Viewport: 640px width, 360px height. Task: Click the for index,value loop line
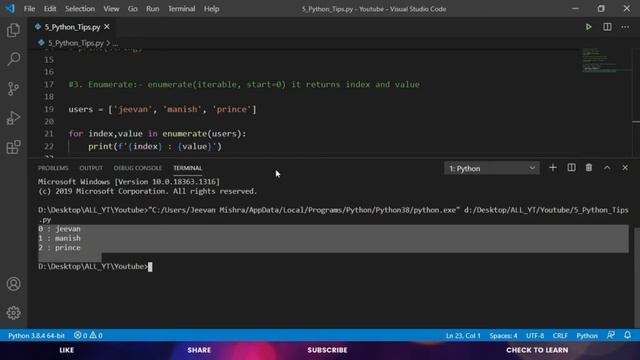(157, 133)
